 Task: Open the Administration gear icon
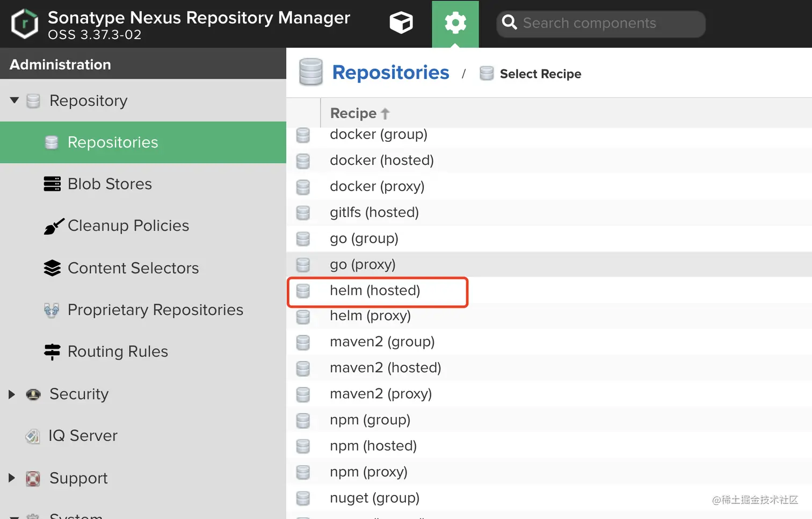click(455, 23)
